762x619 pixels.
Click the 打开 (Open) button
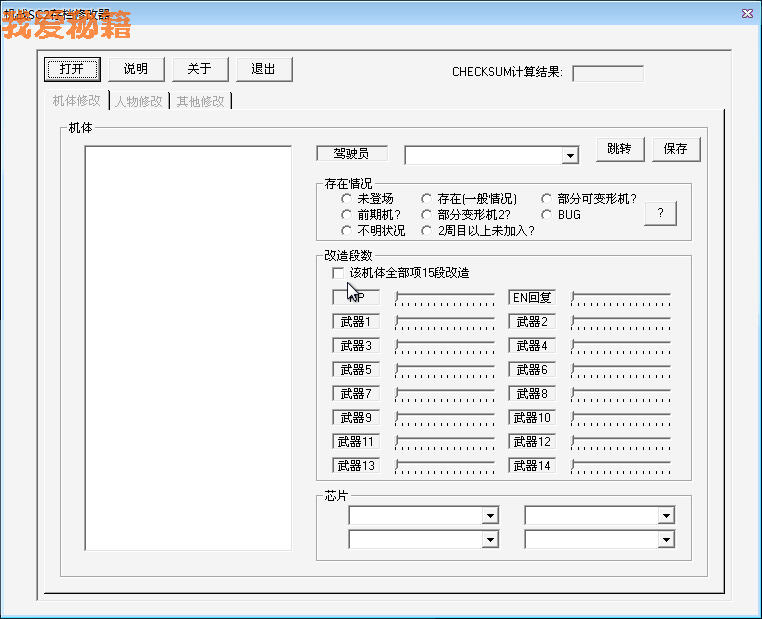(71, 69)
